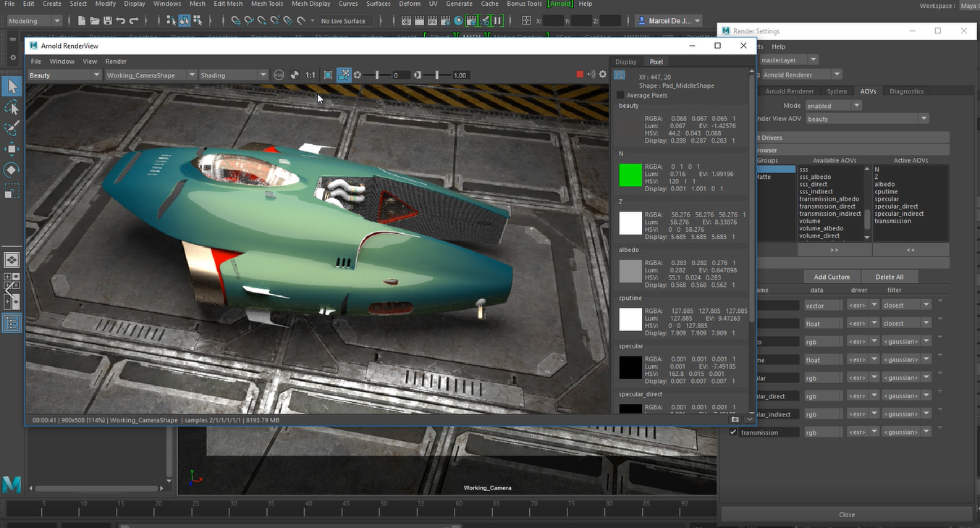Choose the Select tool arrow in toolbox
The width and height of the screenshot is (980, 528).
(12, 87)
